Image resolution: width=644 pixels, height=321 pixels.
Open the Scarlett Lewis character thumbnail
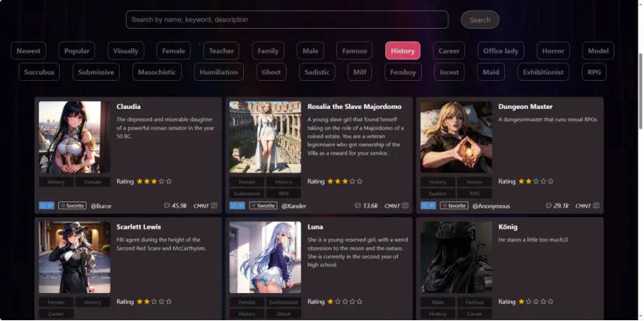click(75, 257)
